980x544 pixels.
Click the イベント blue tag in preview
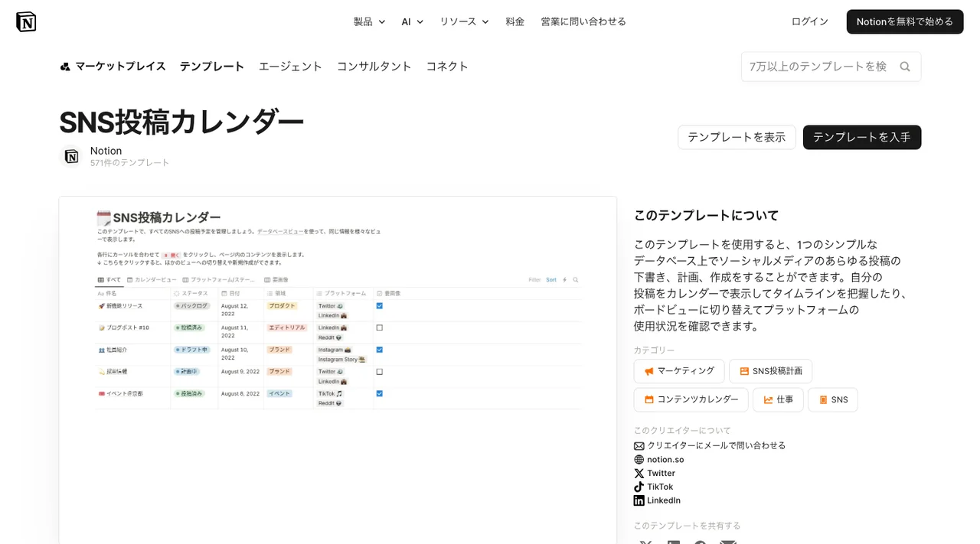[279, 393]
